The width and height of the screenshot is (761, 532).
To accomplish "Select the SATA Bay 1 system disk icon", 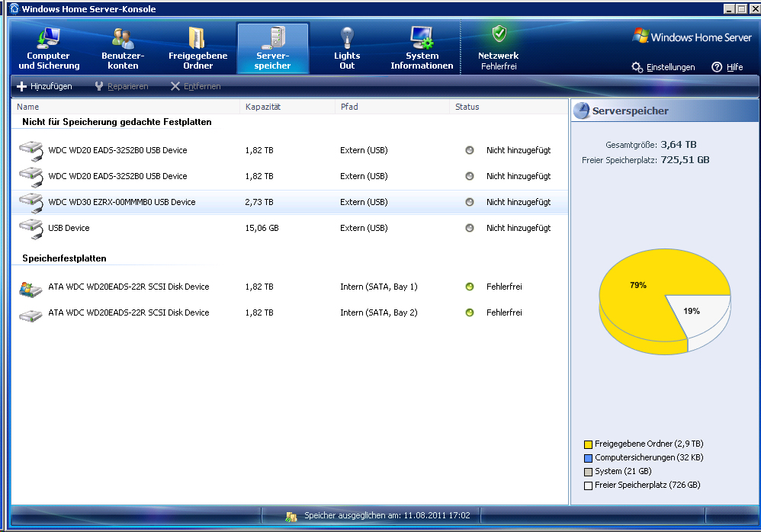I will tap(31, 287).
